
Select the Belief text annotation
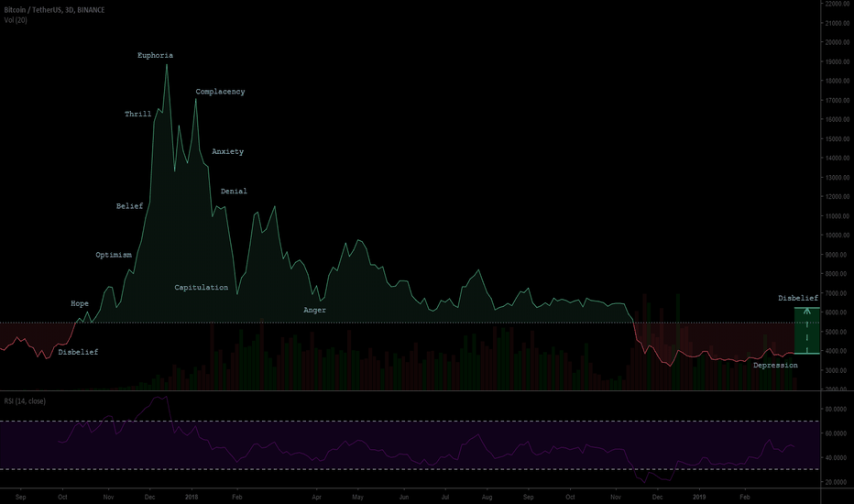point(129,206)
